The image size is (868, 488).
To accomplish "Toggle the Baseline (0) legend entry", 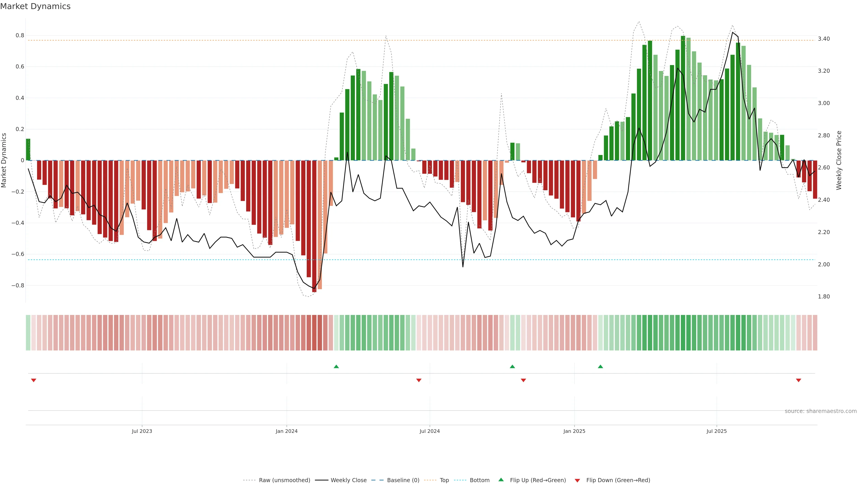I will pos(403,480).
